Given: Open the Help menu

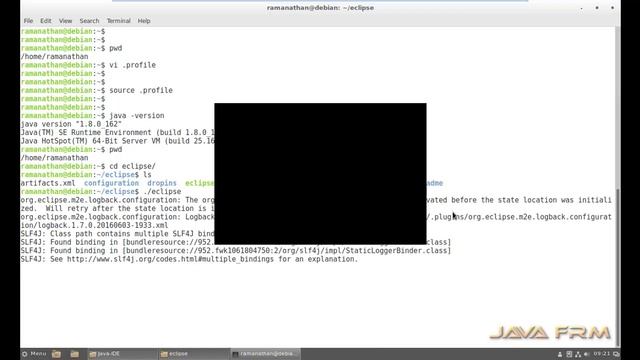Looking at the screenshot, I should (x=144, y=21).
